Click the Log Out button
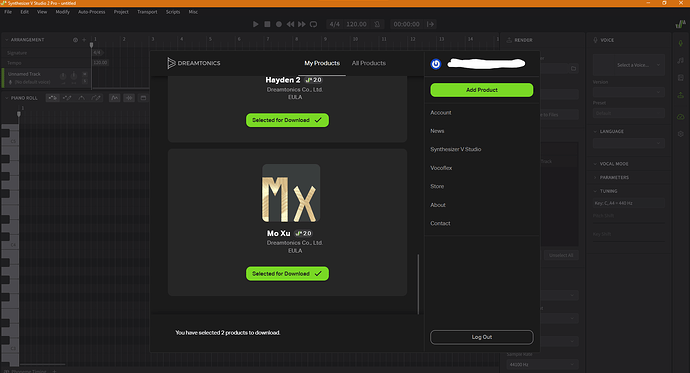This screenshot has height=373, width=690. (x=482, y=337)
